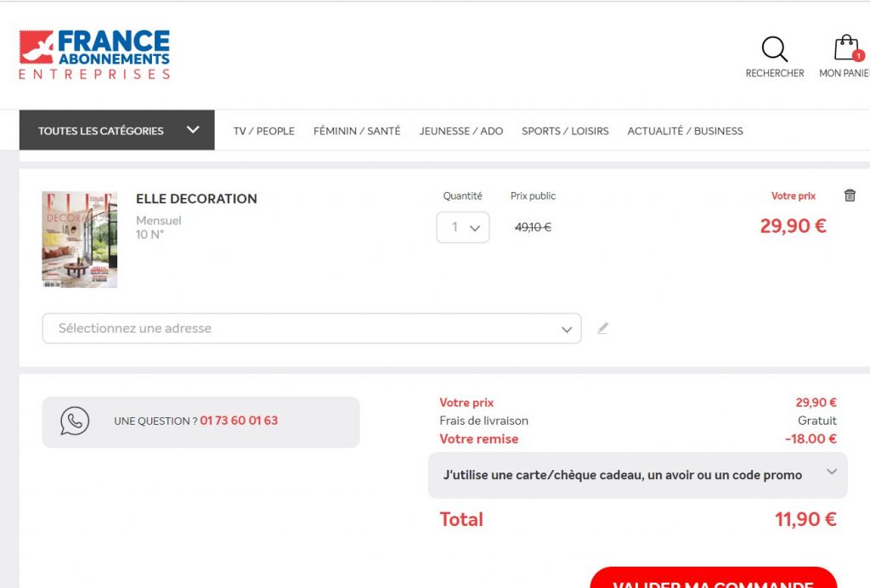Browse the SPORTS / LOISIRS category

pyautogui.click(x=565, y=131)
